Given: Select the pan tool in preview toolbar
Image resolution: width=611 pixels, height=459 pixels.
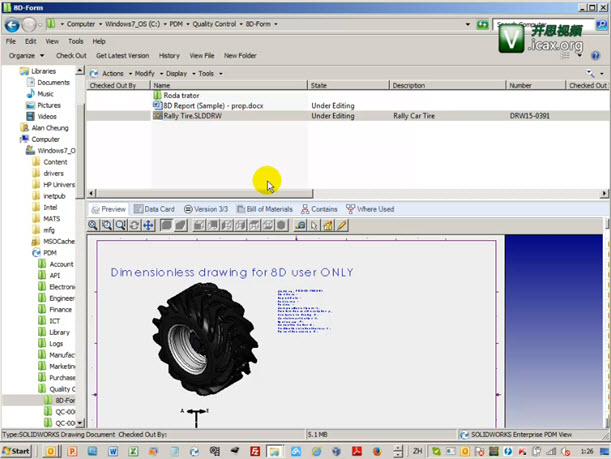Looking at the screenshot, I should tap(149, 226).
